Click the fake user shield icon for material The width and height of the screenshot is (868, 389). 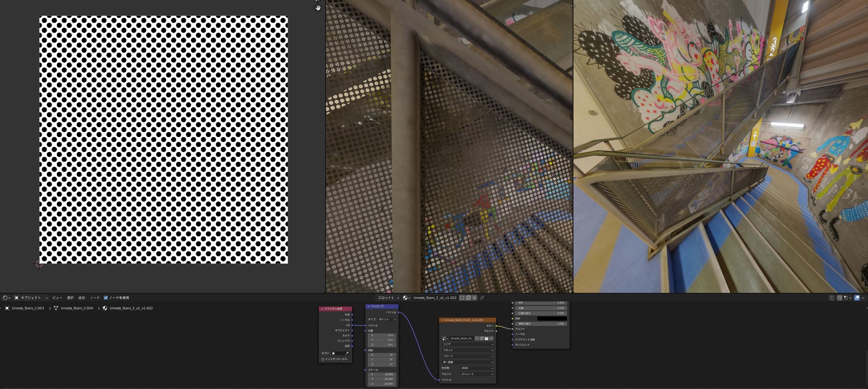[462, 298]
